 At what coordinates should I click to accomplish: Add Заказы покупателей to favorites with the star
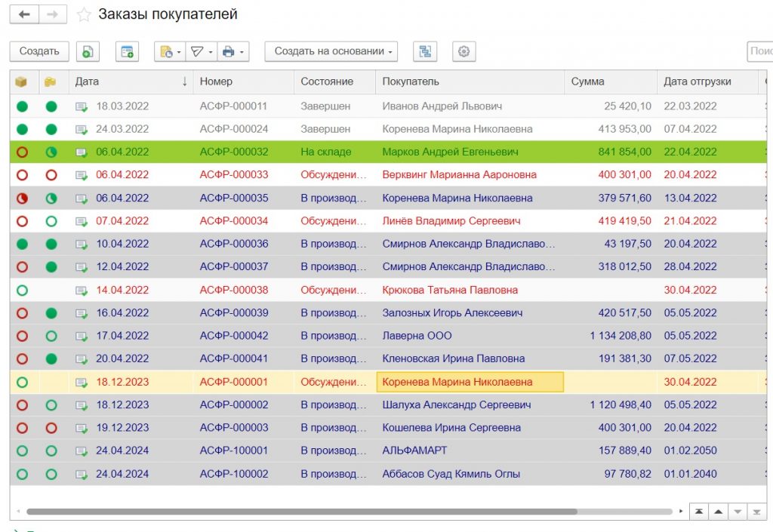(84, 15)
